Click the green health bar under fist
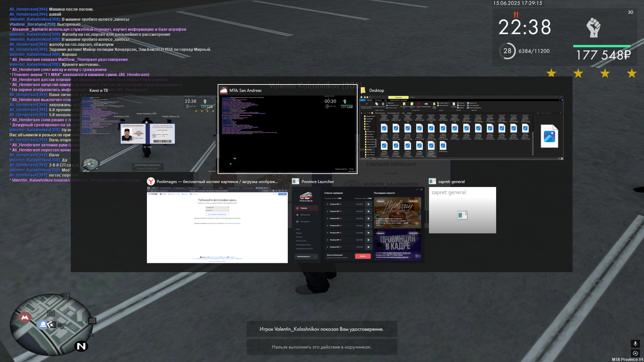The image size is (644, 362). pos(602,46)
